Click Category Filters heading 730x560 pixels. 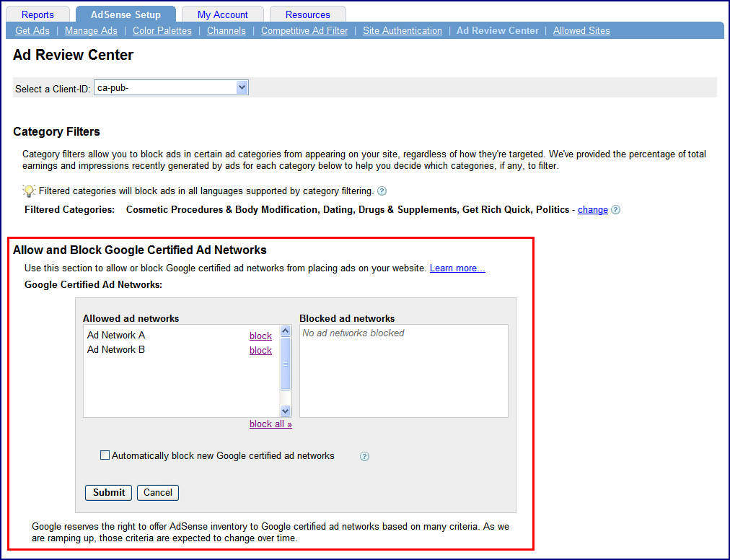click(56, 132)
